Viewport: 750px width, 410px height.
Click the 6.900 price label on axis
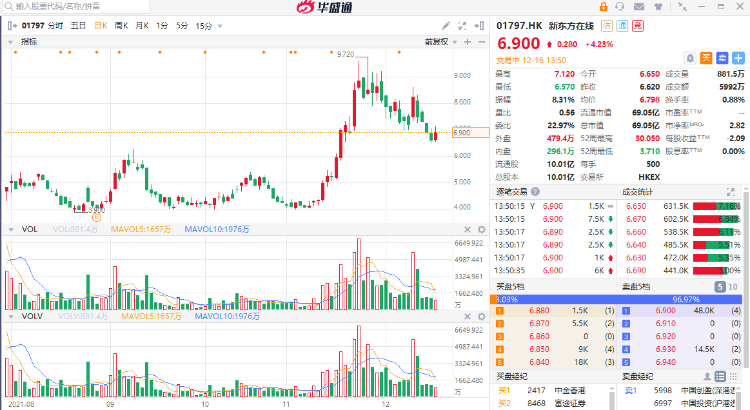(x=471, y=133)
